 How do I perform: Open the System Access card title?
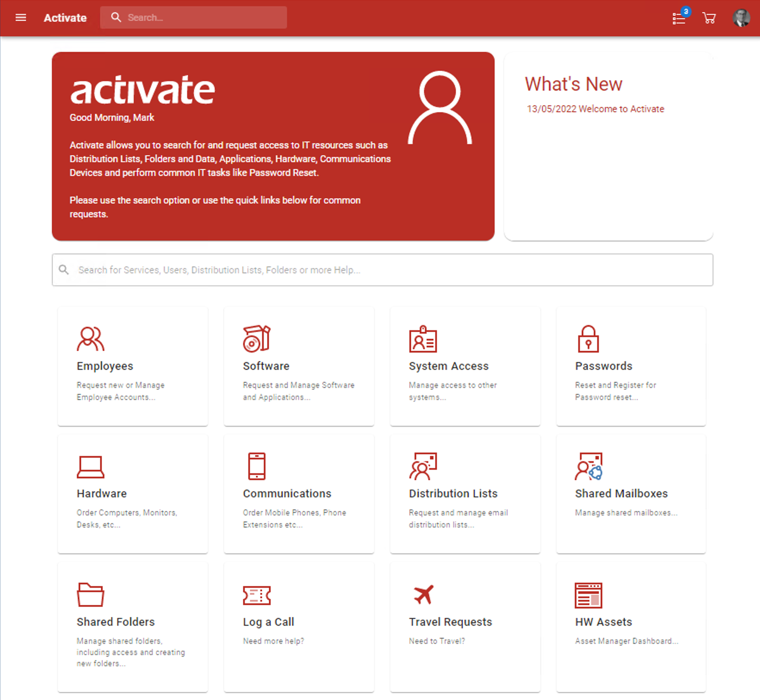[x=449, y=366]
